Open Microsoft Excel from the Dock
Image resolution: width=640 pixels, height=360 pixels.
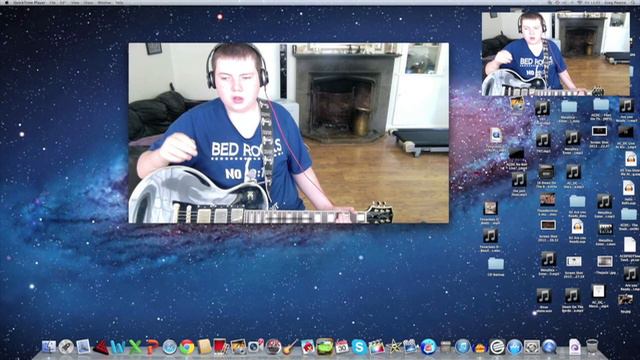point(135,347)
